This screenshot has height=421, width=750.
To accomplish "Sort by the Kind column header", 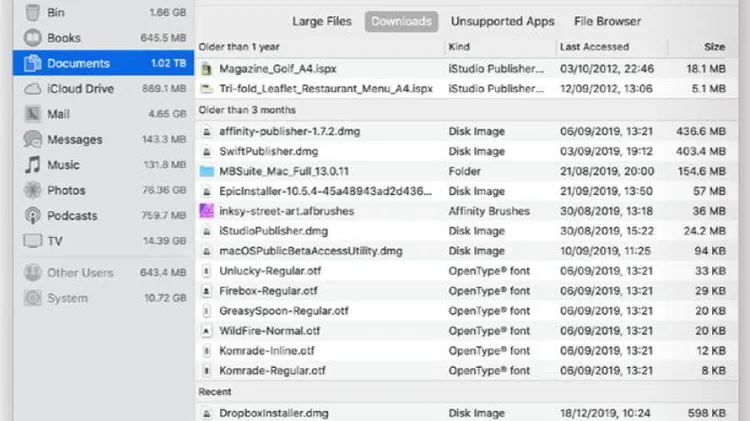I will tap(459, 47).
